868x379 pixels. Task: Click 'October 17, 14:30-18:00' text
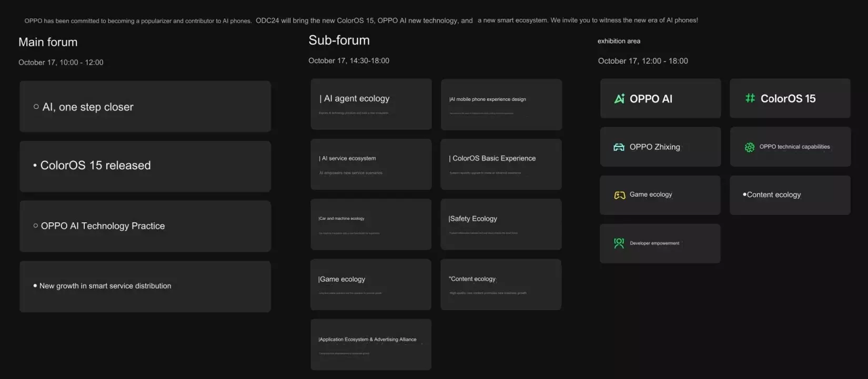click(349, 61)
